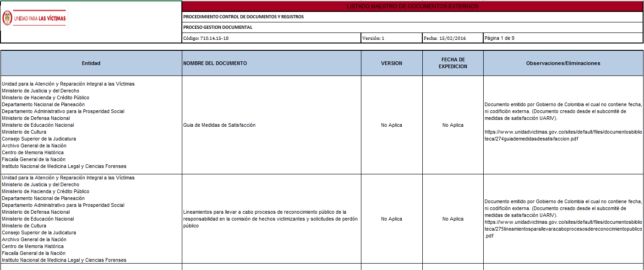This screenshot has height=270, width=644.
Task: Select the Entidad column header
Action: click(91, 63)
